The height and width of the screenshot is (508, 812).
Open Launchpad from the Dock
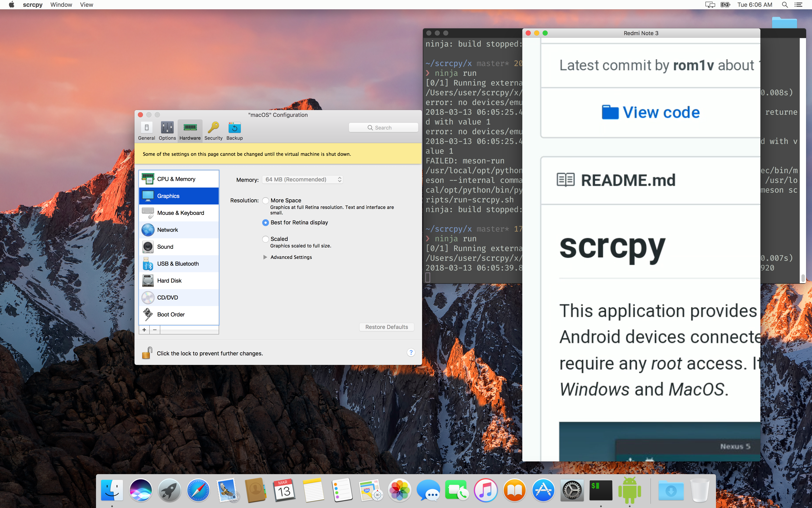pyautogui.click(x=169, y=490)
